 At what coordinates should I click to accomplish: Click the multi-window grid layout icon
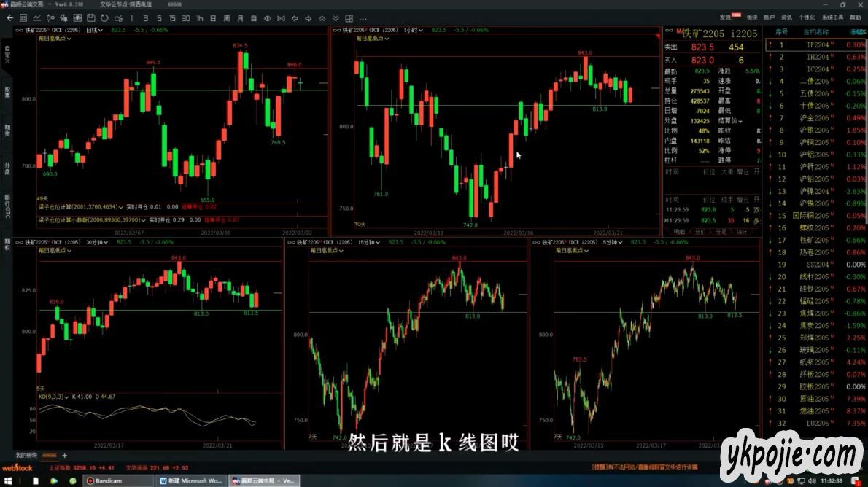tap(349, 17)
